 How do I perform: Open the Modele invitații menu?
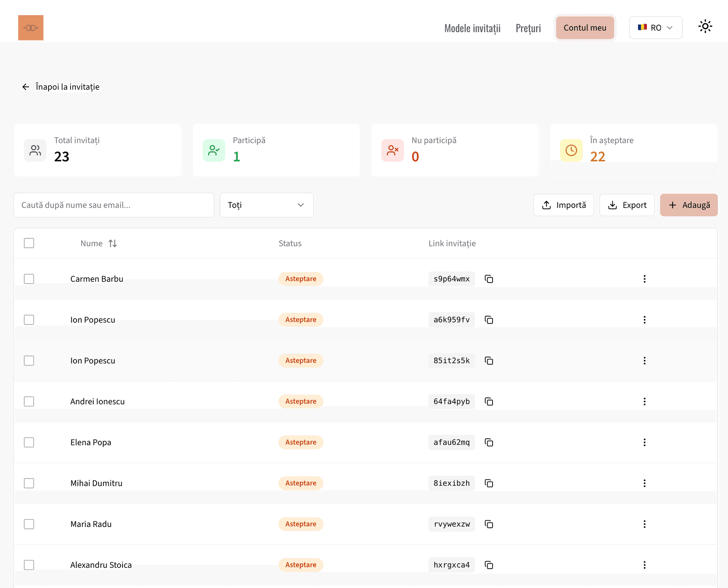pyautogui.click(x=472, y=28)
